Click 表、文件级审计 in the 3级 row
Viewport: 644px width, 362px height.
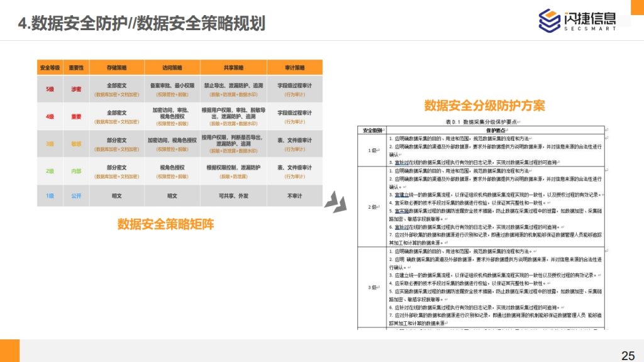click(x=294, y=140)
